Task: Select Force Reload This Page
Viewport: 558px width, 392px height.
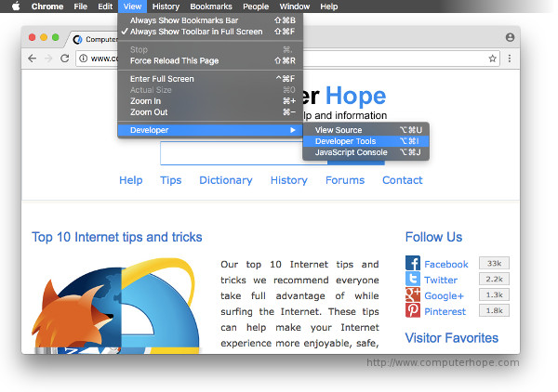Action: point(210,60)
